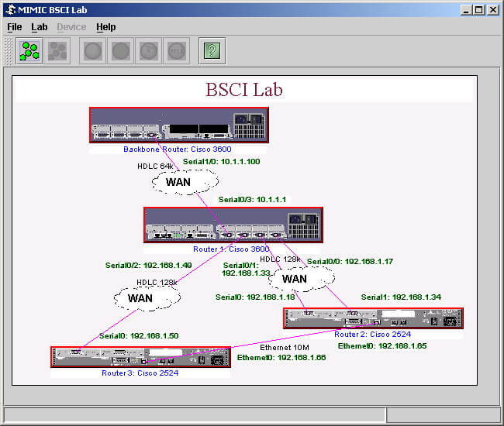
Task: Select the Router 3 Cisco 2524 image
Action: click(x=141, y=357)
